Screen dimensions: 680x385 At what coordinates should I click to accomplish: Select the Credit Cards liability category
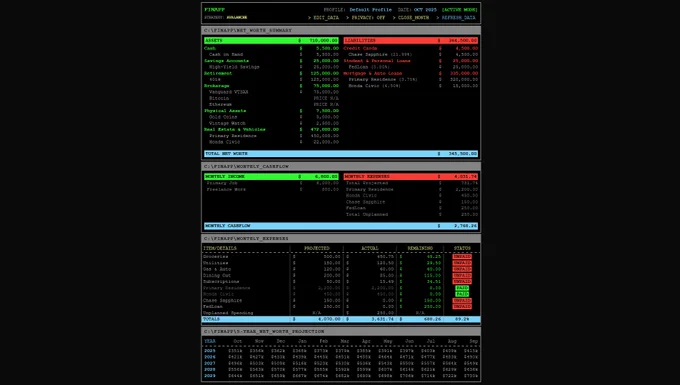[x=411, y=48]
